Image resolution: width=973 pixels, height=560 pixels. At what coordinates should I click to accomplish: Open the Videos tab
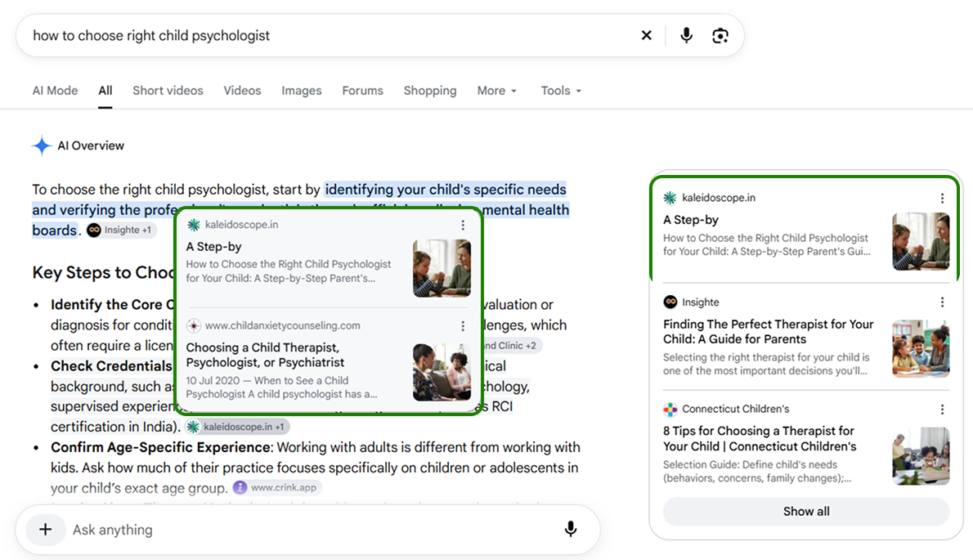(242, 91)
